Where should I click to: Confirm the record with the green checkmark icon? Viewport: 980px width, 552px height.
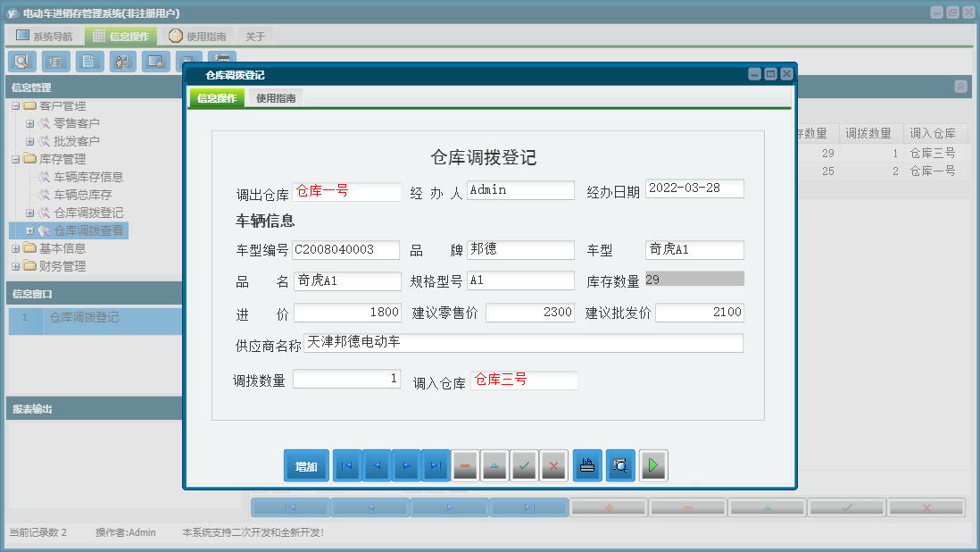(524, 465)
